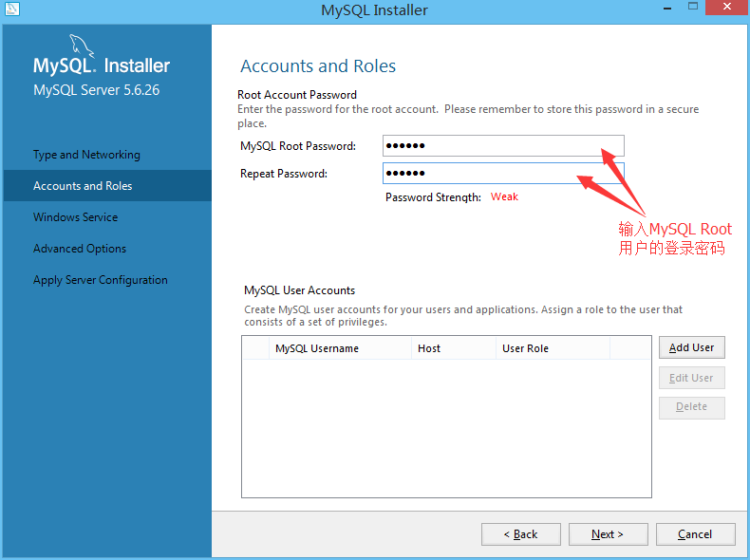Minimize the MySQL Installer window
750x560 pixels.
pyautogui.click(x=667, y=9)
